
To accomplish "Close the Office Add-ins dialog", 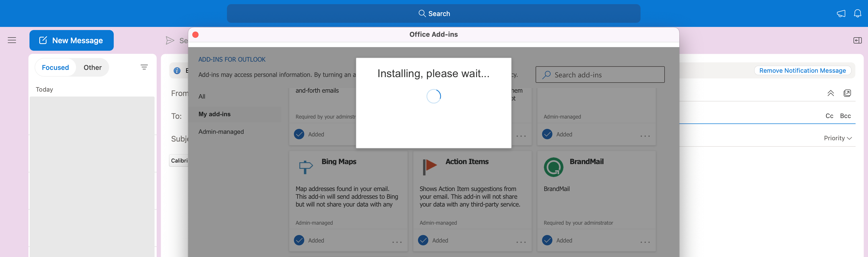I will tap(195, 35).
